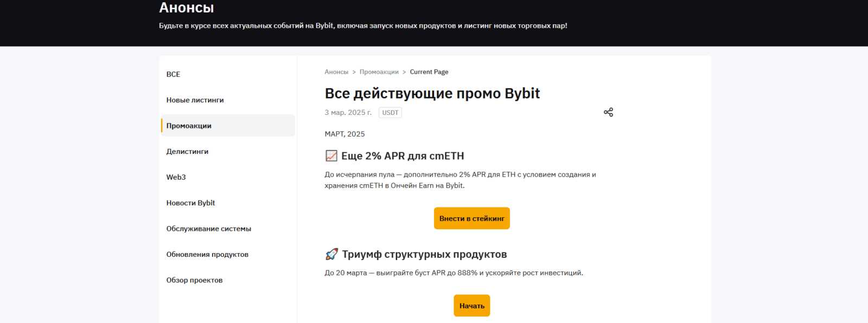Image resolution: width=868 pixels, height=323 pixels.
Task: Click the Current Page breadcrumb
Action: click(x=429, y=72)
